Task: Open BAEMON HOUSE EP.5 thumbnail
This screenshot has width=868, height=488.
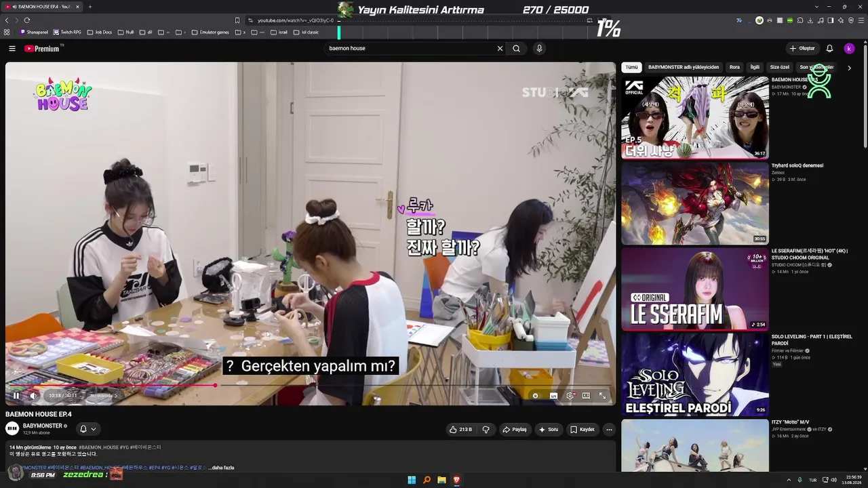Action: (695, 117)
